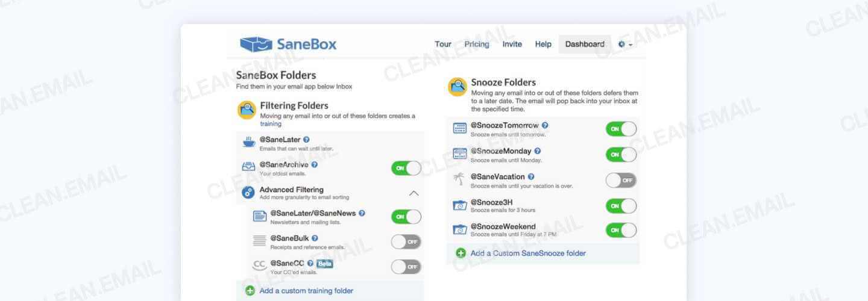Click the @SaneLater coffee cup icon
Viewport: 868px width, 301px height.
(x=248, y=143)
